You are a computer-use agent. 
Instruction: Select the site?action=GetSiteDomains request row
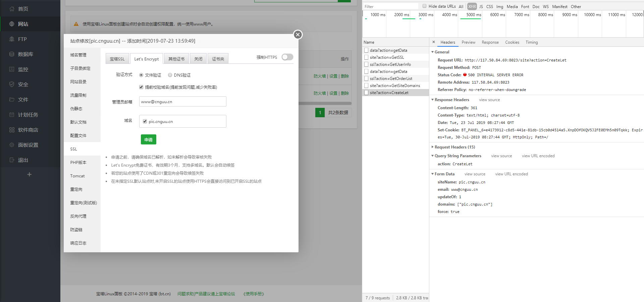tap(396, 86)
